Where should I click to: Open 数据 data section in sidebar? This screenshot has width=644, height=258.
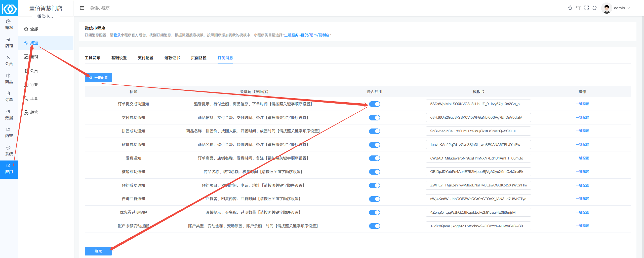point(9,115)
